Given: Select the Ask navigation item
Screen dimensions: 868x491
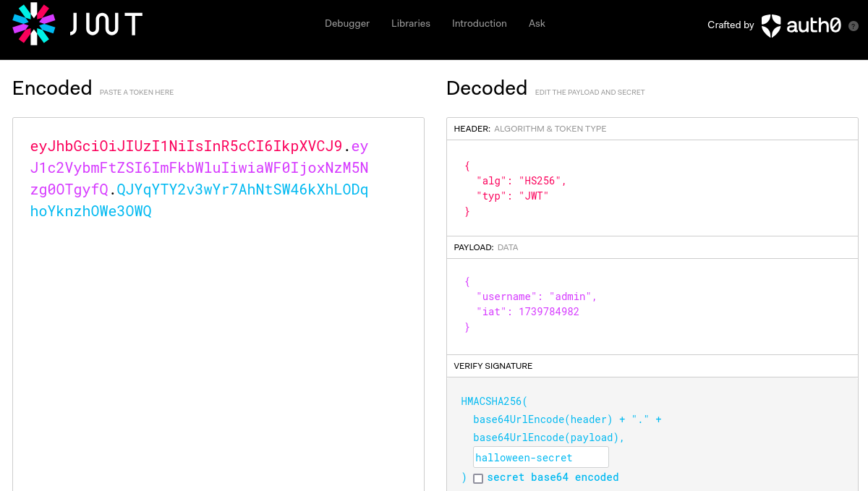Looking at the screenshot, I should [x=537, y=24].
